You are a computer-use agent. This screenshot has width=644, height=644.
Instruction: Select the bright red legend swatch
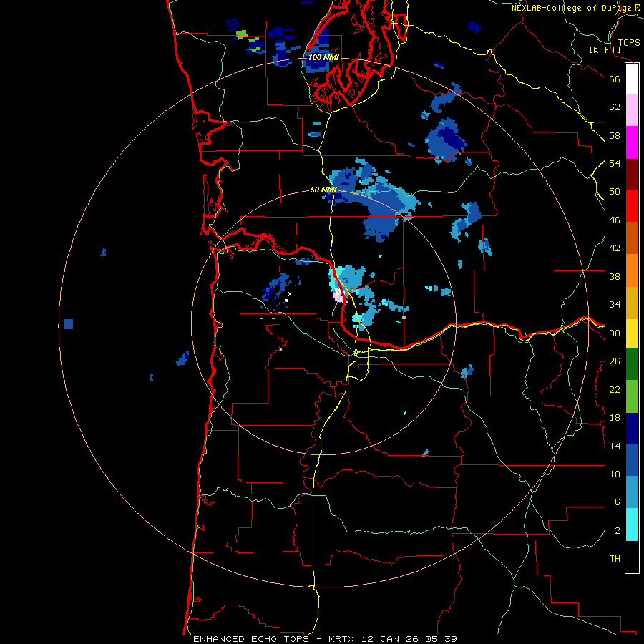tap(632, 206)
